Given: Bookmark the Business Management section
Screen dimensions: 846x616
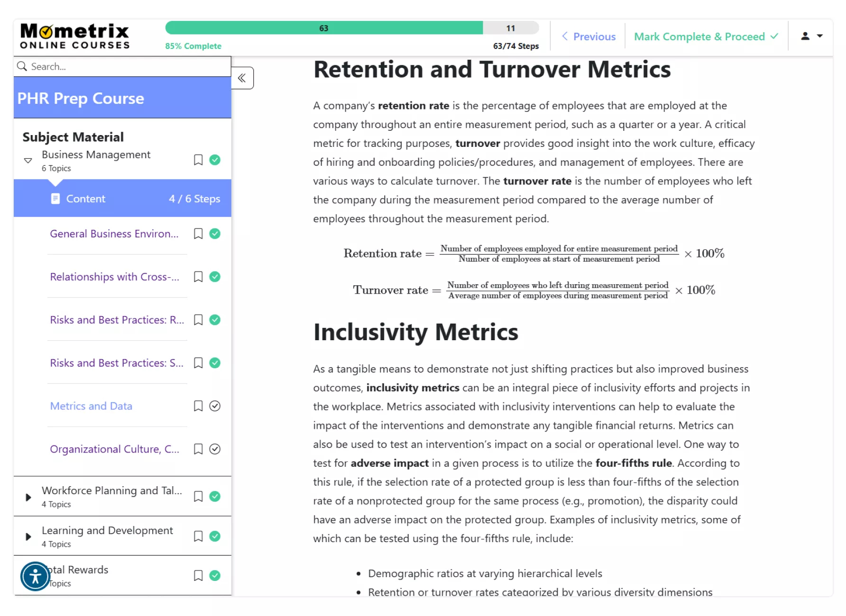Looking at the screenshot, I should coord(198,160).
